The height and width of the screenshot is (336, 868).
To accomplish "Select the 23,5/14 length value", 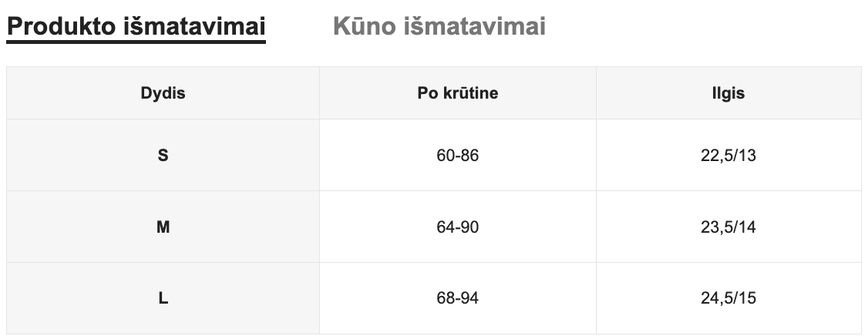I will tap(728, 227).
